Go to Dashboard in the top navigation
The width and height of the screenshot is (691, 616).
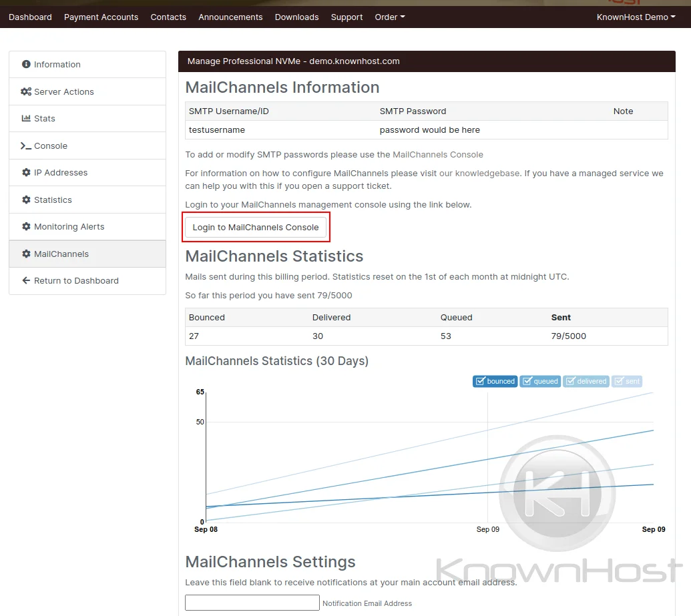point(31,17)
